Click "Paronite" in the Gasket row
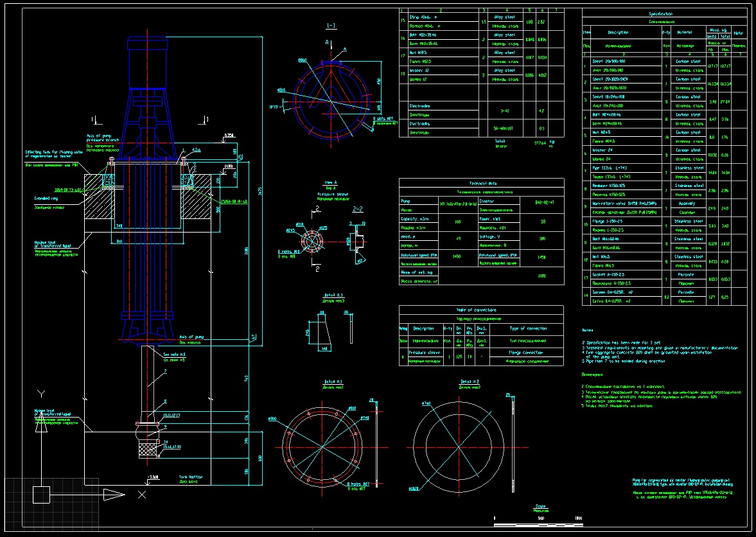756x537 pixels. tap(686, 275)
